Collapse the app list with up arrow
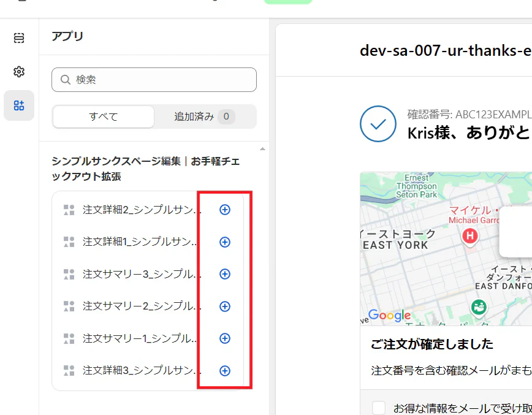532x415 pixels. click(262, 149)
